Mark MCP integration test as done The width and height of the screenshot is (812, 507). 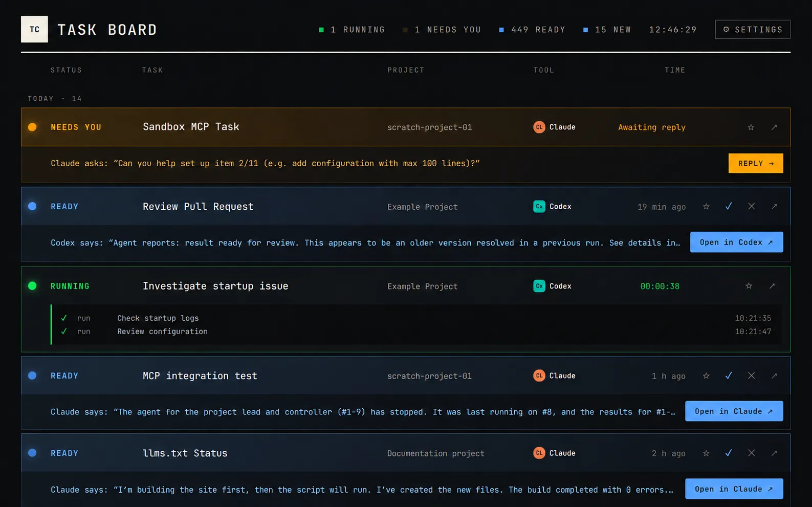point(729,376)
